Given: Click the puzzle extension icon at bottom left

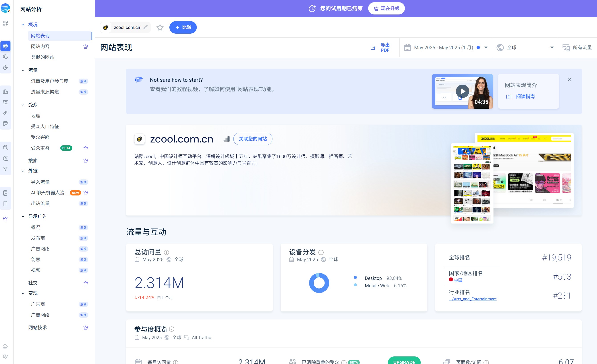Looking at the screenshot, I should [5, 346].
